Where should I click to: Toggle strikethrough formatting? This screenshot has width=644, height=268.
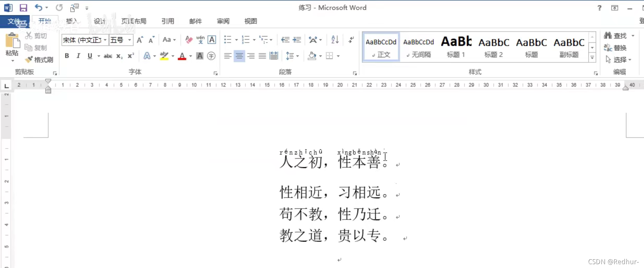(108, 56)
